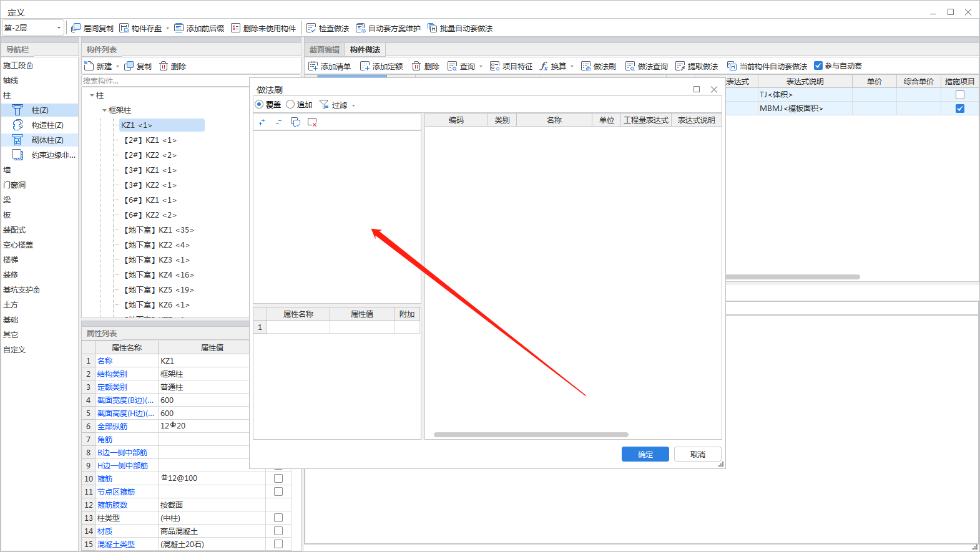Select the 覆盖 radio button

click(259, 104)
